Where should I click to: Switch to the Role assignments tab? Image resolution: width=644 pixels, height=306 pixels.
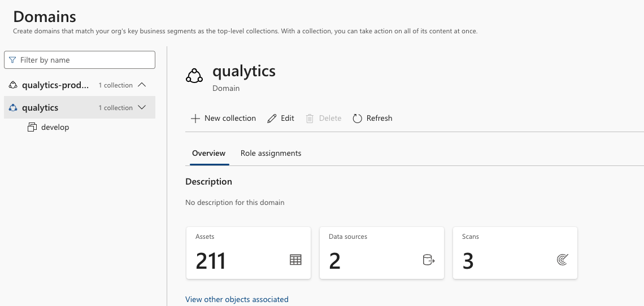point(271,154)
